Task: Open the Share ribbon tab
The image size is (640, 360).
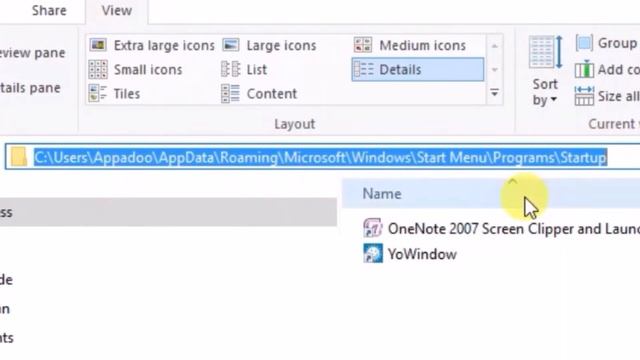Action: [x=49, y=11]
